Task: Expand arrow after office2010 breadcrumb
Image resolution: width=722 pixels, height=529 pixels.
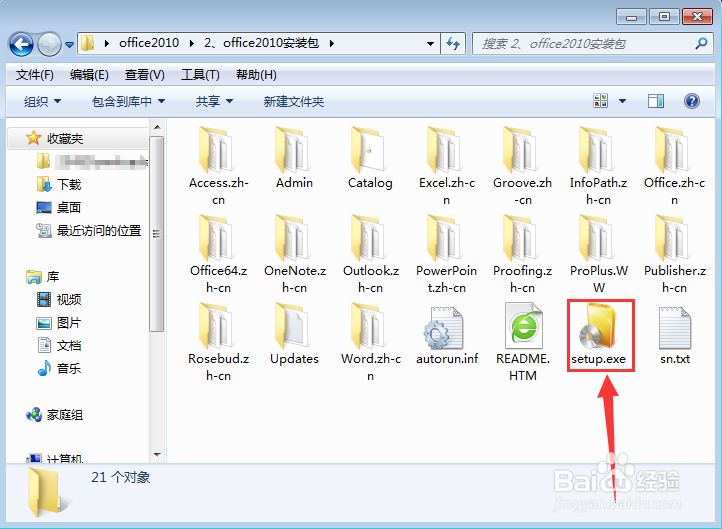Action: [192, 43]
